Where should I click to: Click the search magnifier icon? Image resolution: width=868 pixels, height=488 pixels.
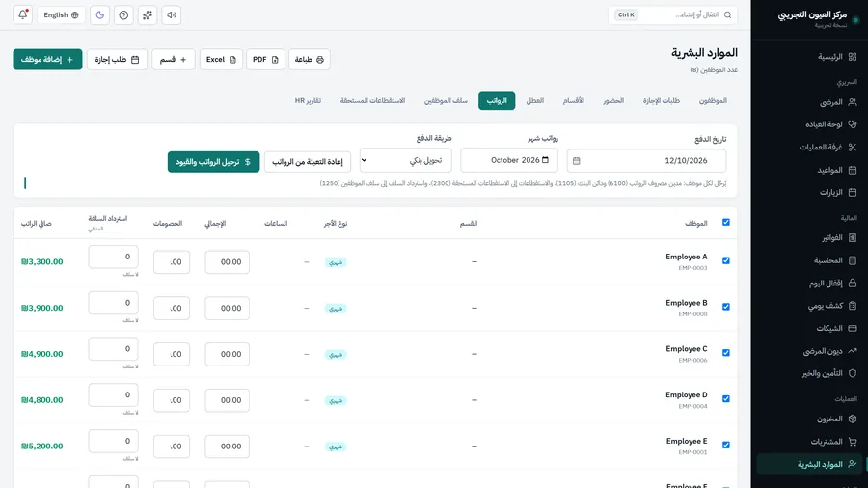click(x=728, y=14)
